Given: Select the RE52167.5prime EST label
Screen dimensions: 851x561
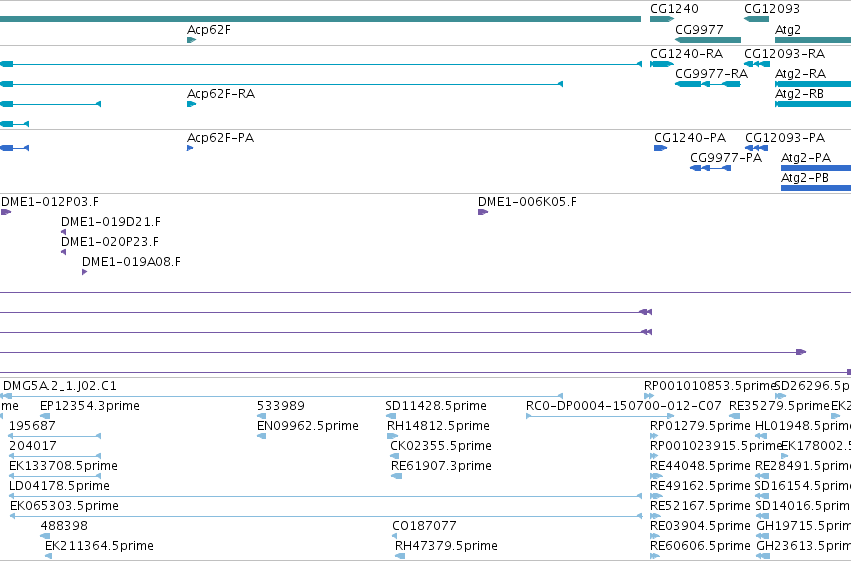Looking at the screenshot, I should [x=700, y=506].
